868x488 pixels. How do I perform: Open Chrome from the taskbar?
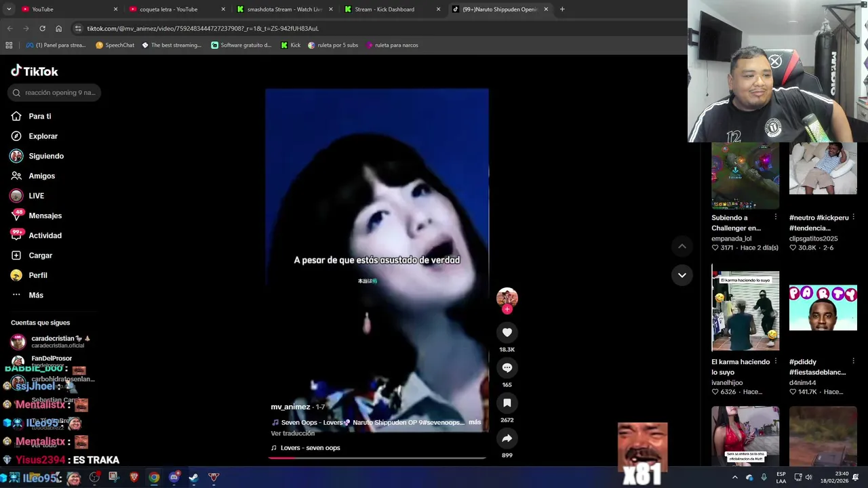pos(154,477)
